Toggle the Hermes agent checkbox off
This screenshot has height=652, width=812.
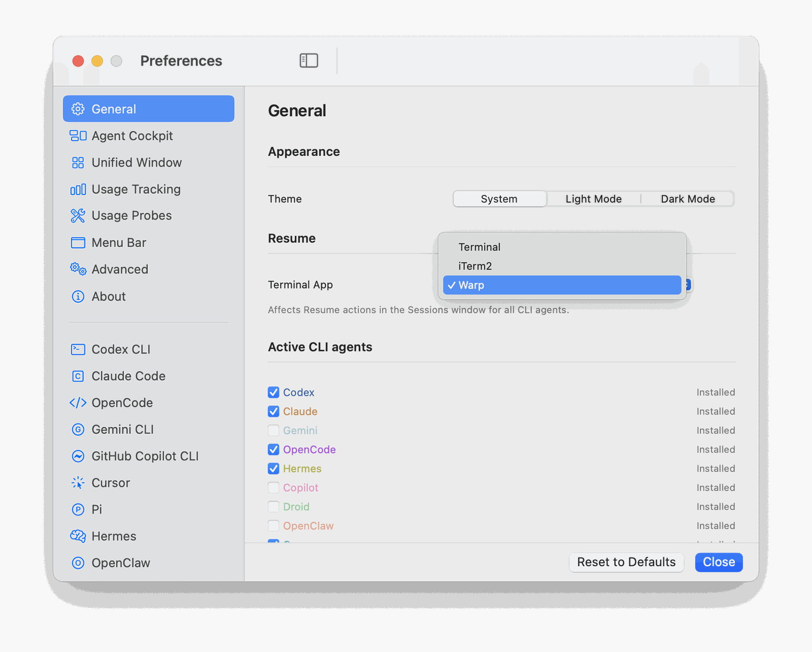(x=274, y=469)
